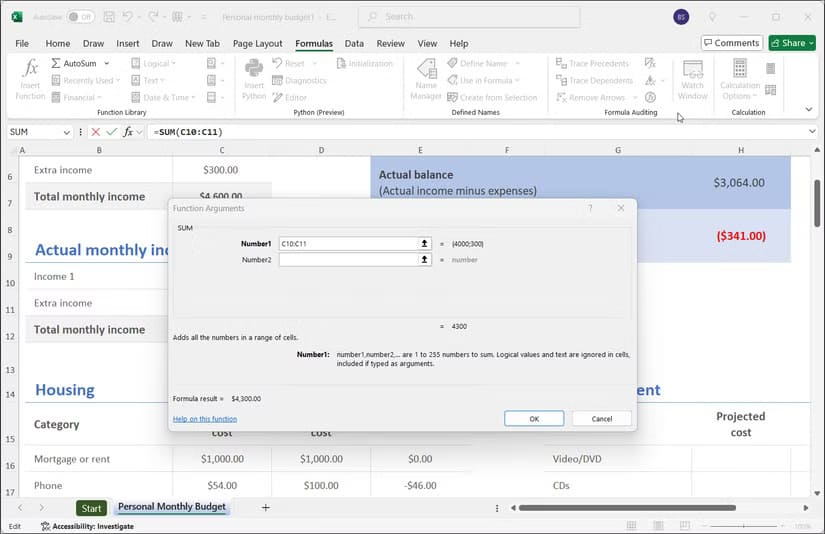The image size is (825, 534).
Task: Collapse dialog using Number1 range selector icon
Action: [x=425, y=244]
